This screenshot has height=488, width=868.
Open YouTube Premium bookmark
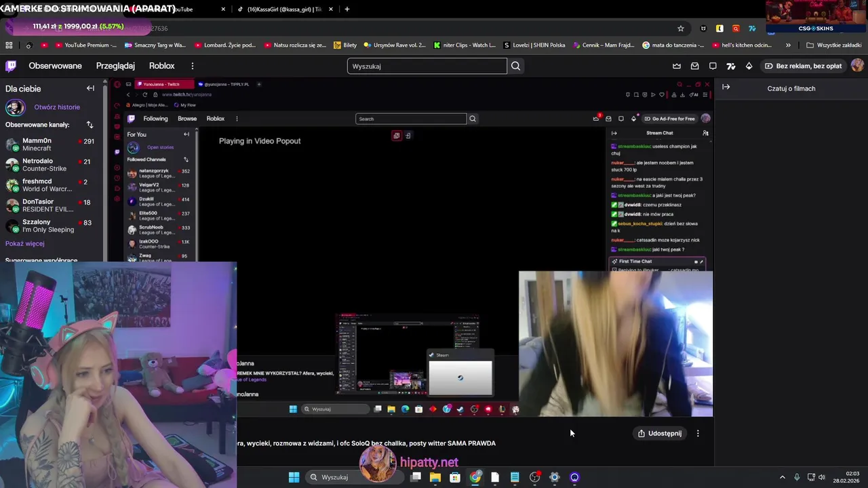[x=85, y=45]
